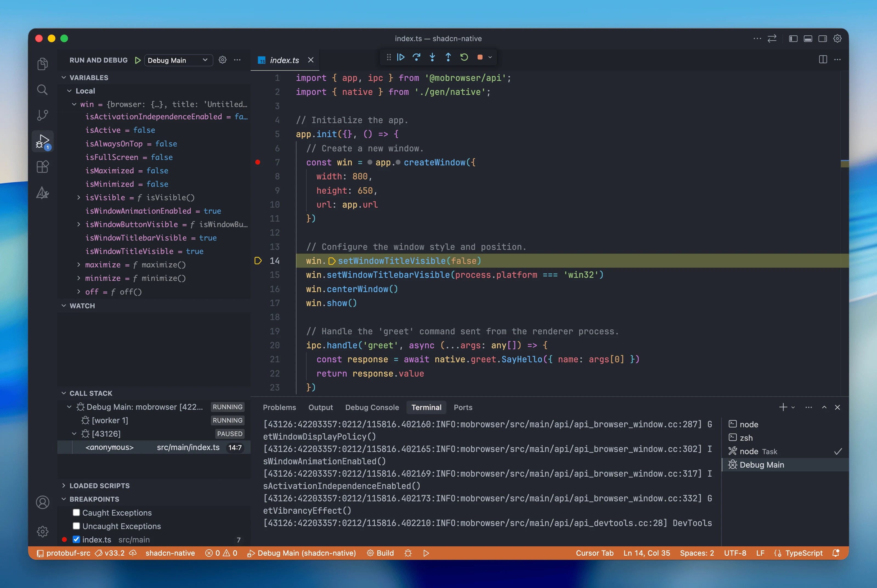Select the zsh terminal in the list

click(746, 438)
